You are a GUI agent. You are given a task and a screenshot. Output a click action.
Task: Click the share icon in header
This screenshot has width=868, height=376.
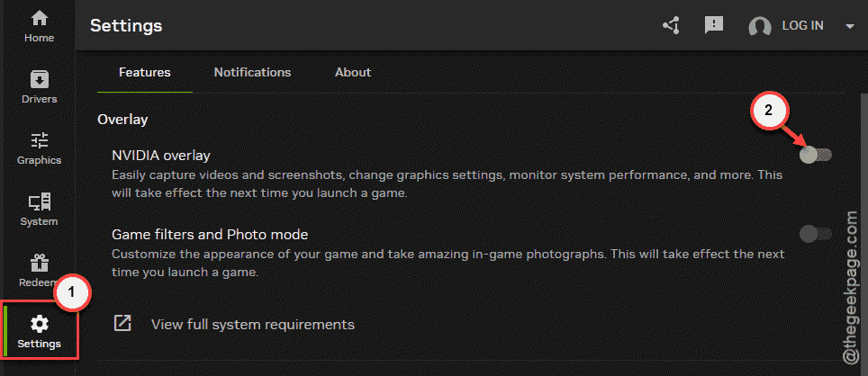pos(672,25)
